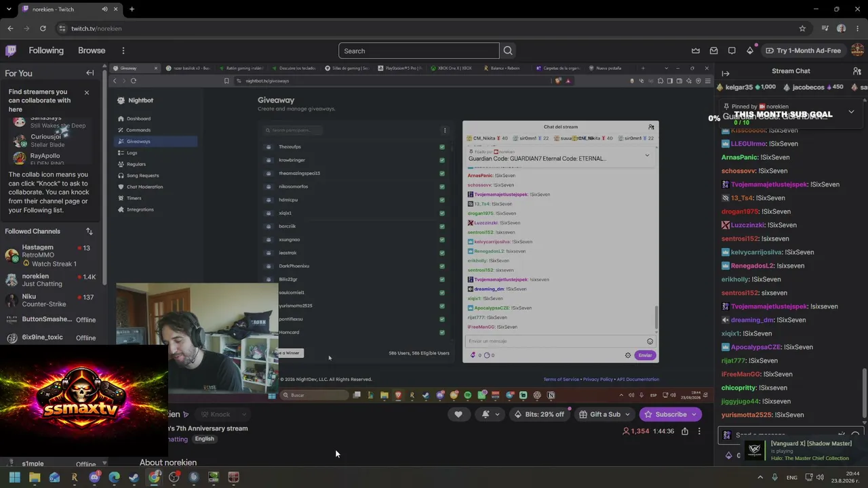Switch to the Following tab
Viewport: 868px width, 488px height.
[x=46, y=51]
